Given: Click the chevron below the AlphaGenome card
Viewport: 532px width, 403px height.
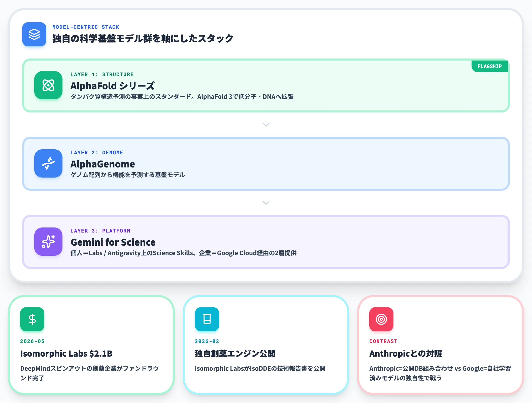Looking at the screenshot, I should [x=266, y=203].
